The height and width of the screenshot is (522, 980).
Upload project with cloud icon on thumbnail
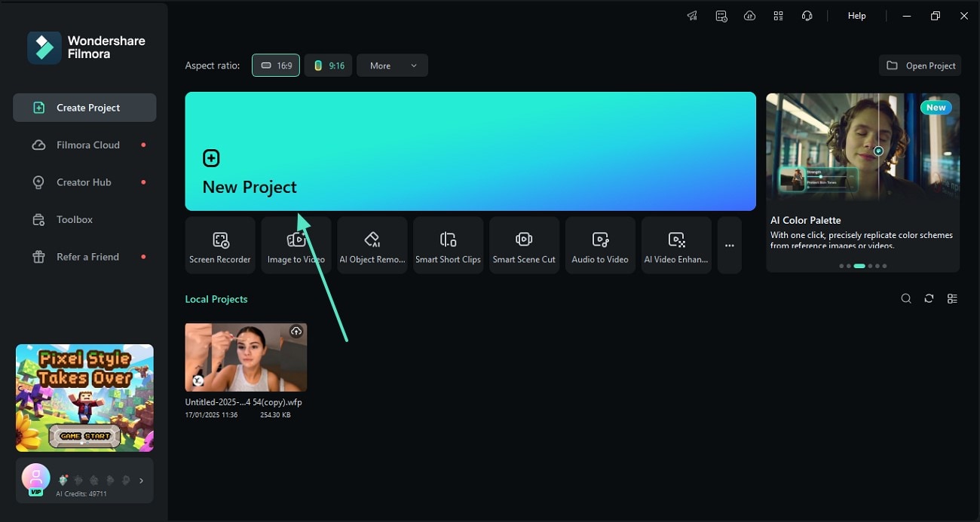point(296,331)
